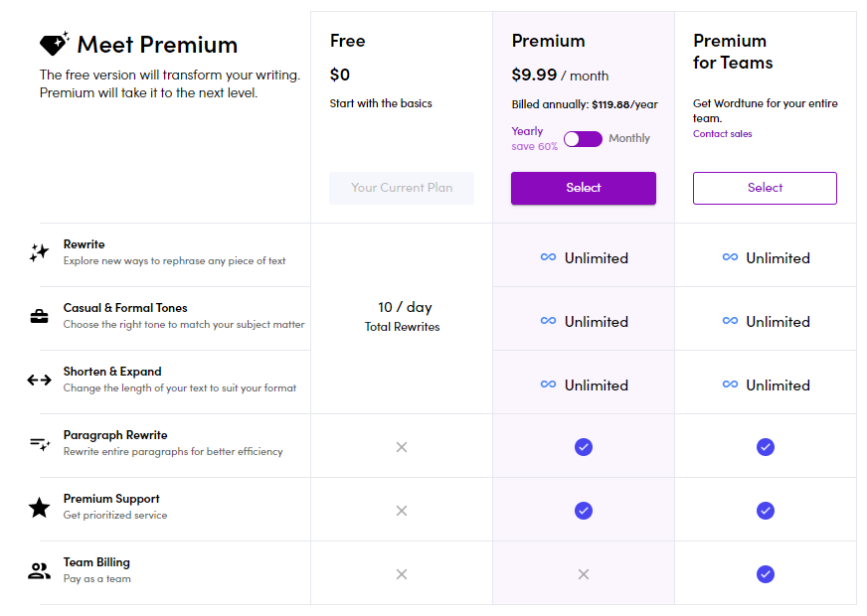
Task: Click the Casual & Formal Tones briefcase icon
Action: 39,316
